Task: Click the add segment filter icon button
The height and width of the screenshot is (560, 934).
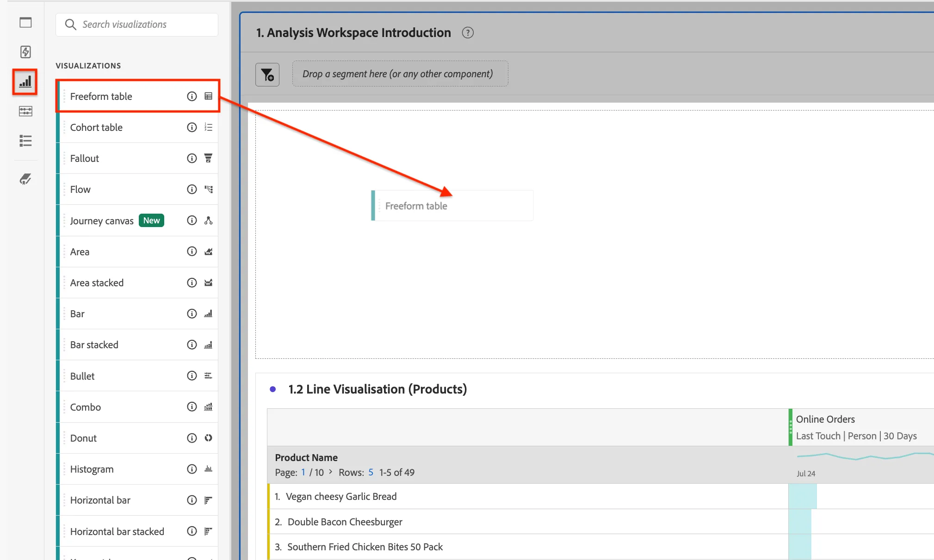Action: point(267,74)
